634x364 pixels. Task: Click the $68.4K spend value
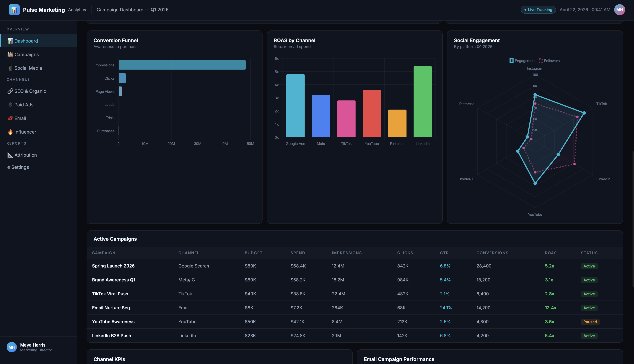click(x=298, y=266)
